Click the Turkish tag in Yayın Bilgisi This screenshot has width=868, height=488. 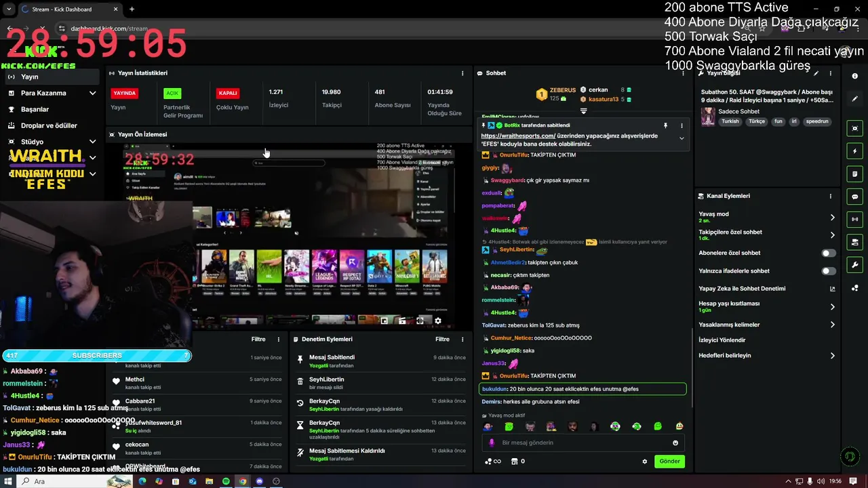tap(730, 121)
